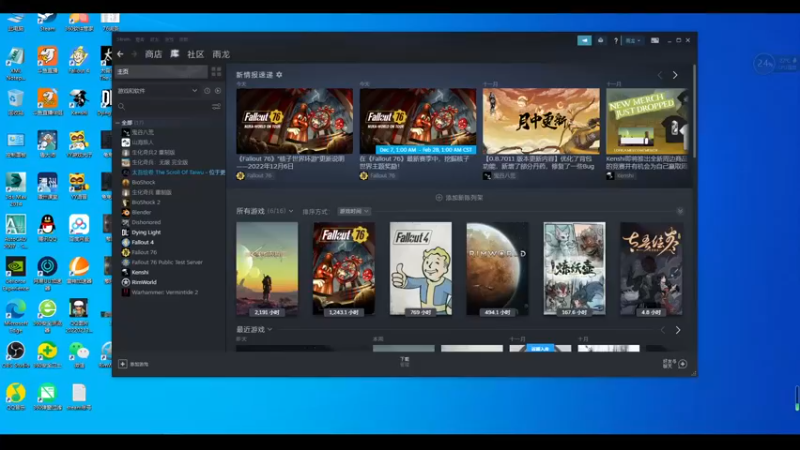The image size is (800, 450).
Task: Click next arrow in recent games shelf
Action: [678, 330]
